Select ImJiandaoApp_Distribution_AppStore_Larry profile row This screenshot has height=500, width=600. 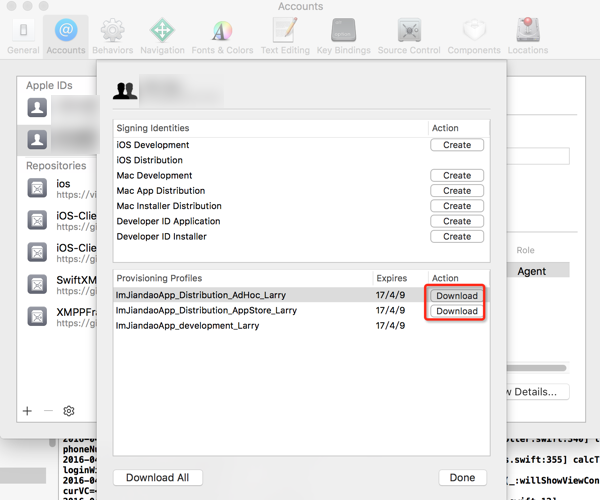(x=302, y=310)
